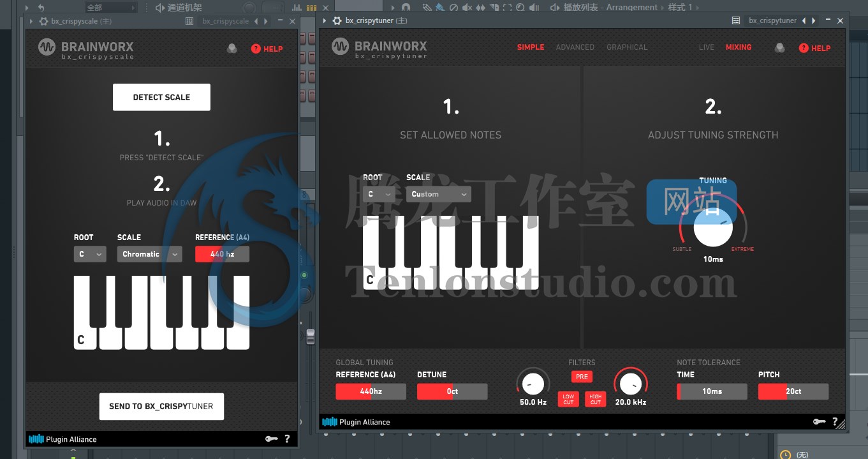Select next preset in bx_crispytuner
This screenshot has width=868, height=459.
tap(813, 20)
